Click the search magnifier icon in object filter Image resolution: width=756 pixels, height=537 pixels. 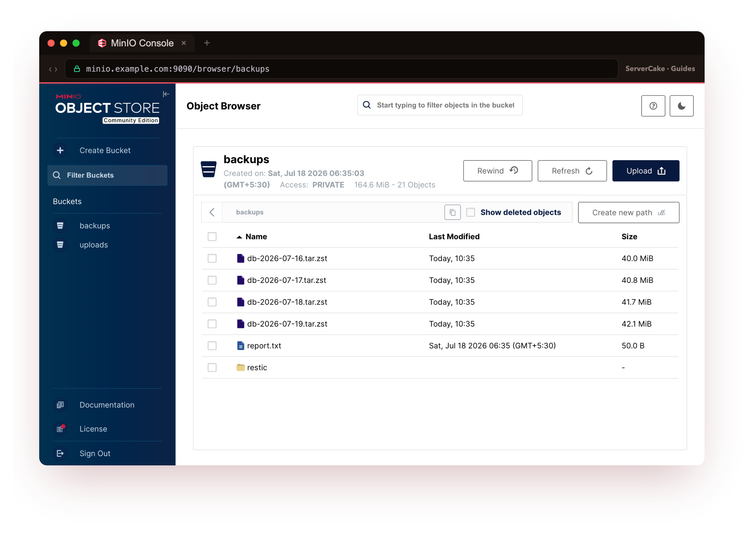367,105
